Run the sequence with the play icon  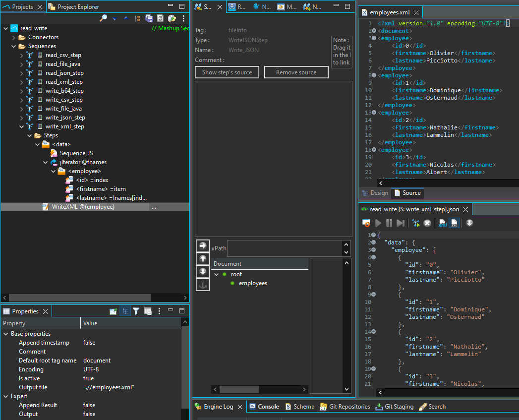(378, 223)
